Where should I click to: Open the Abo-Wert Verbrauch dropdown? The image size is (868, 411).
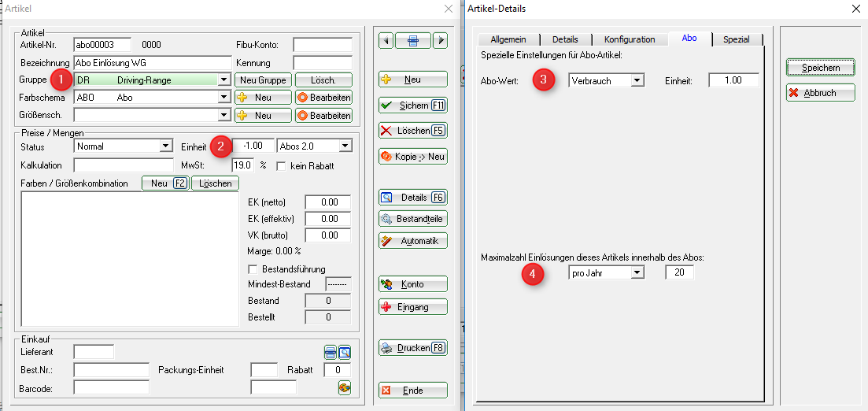tap(637, 80)
